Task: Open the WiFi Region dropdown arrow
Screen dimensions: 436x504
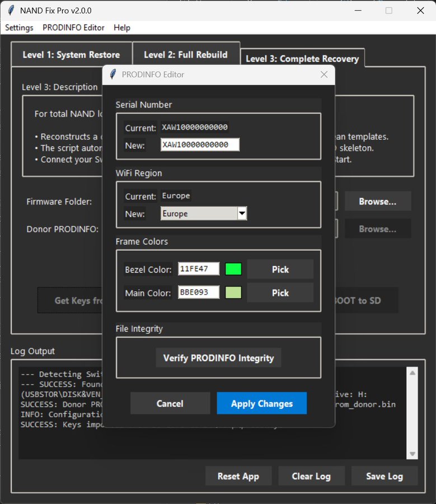Action: [242, 213]
